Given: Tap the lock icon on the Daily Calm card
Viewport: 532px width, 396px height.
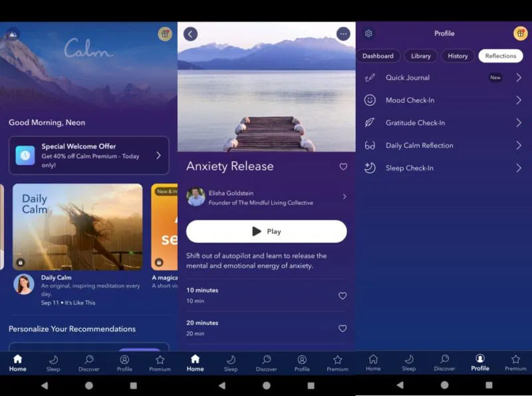Looking at the screenshot, I should pos(21,262).
